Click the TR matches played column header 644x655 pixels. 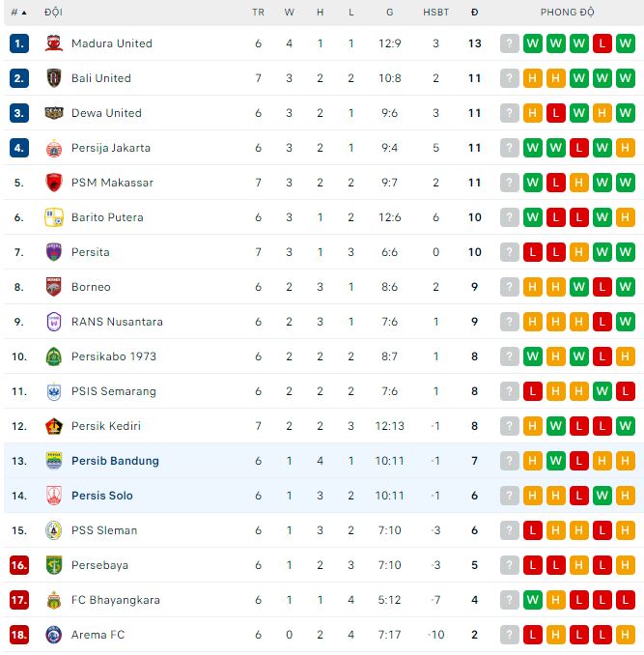coord(258,13)
